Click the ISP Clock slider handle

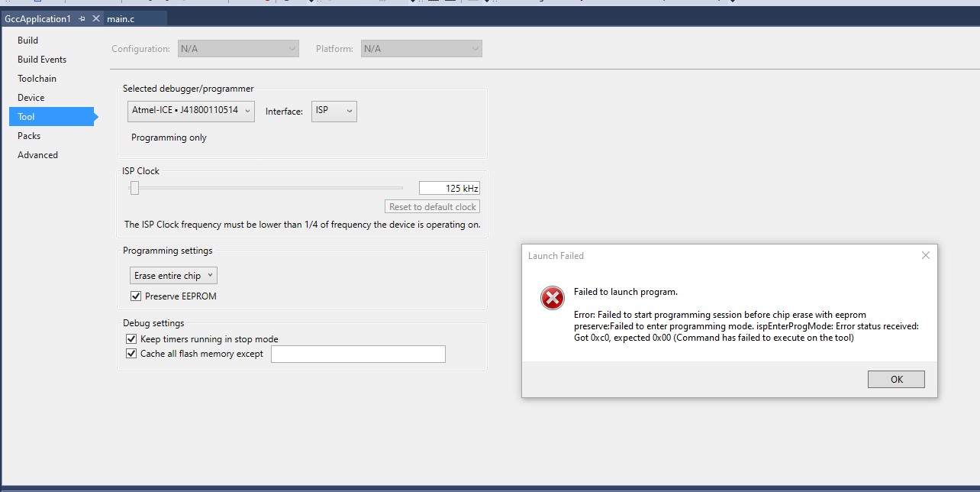click(134, 188)
